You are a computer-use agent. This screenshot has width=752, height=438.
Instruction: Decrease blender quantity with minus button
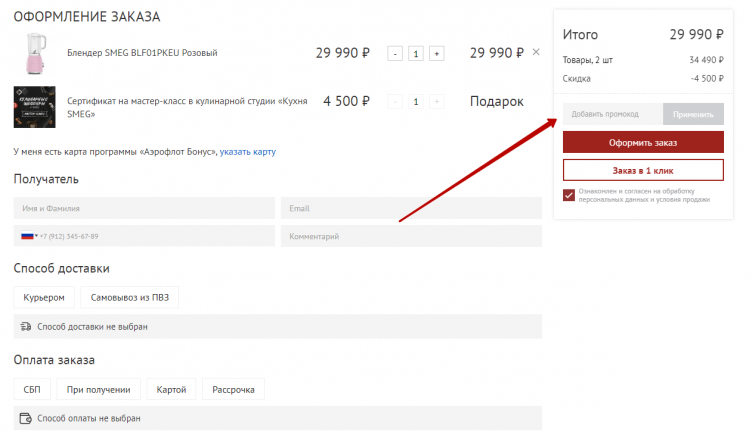click(x=395, y=53)
